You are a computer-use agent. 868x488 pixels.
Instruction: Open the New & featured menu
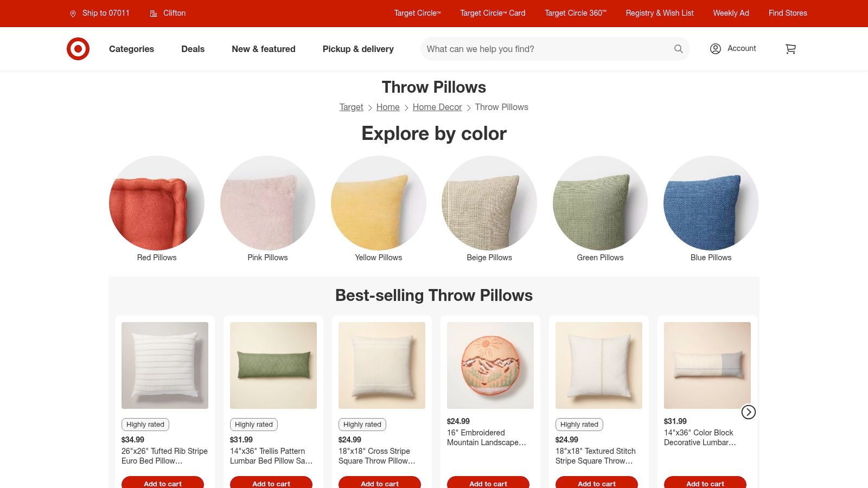click(264, 49)
